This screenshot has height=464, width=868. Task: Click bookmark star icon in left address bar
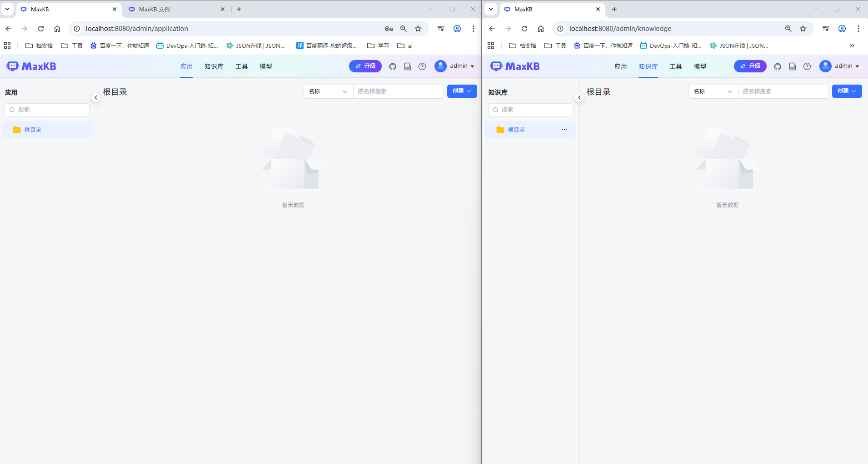click(x=418, y=29)
